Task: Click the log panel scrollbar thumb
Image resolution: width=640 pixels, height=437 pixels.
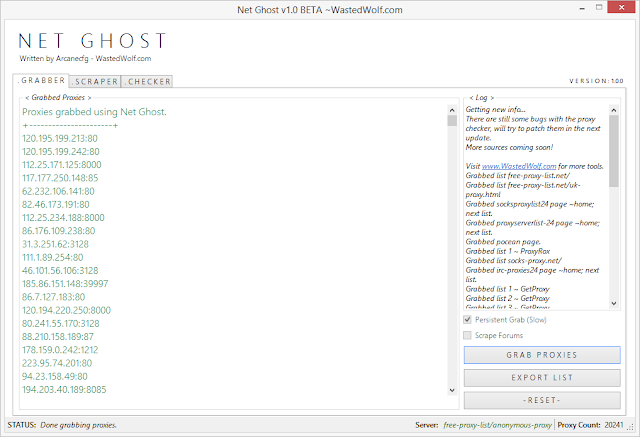Action: [613, 151]
